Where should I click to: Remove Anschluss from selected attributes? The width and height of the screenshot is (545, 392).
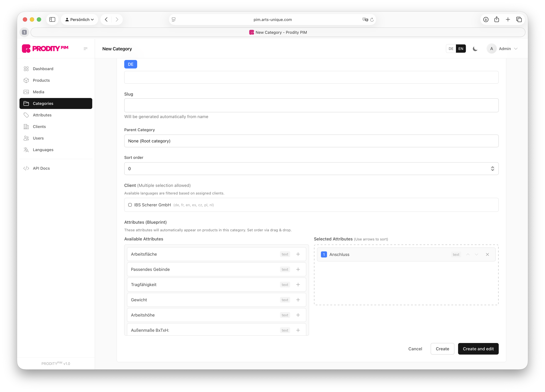tap(487, 254)
